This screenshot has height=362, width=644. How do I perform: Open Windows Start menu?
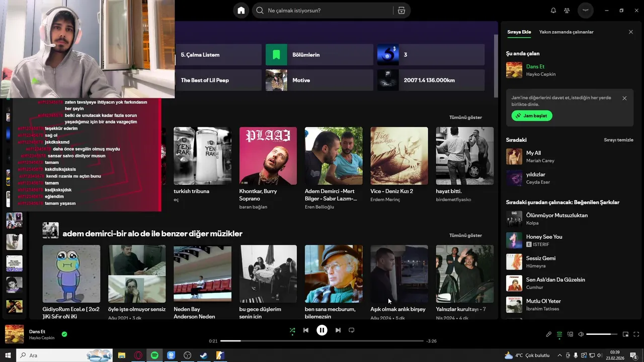tap(8, 355)
